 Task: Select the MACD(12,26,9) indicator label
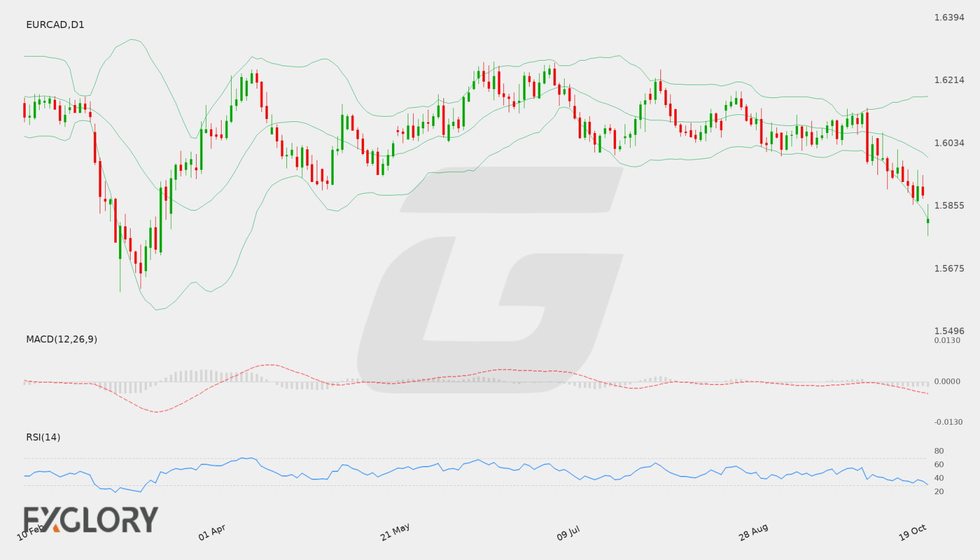click(61, 339)
